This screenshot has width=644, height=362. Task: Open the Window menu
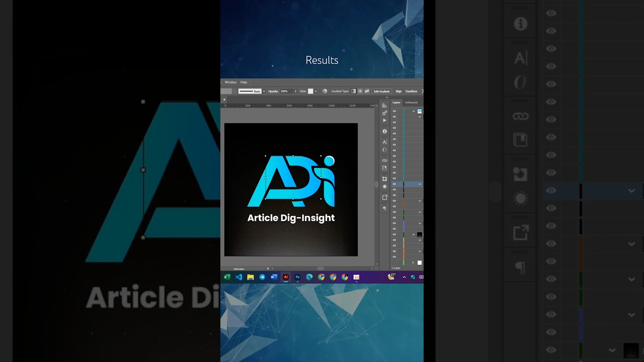pyautogui.click(x=230, y=82)
